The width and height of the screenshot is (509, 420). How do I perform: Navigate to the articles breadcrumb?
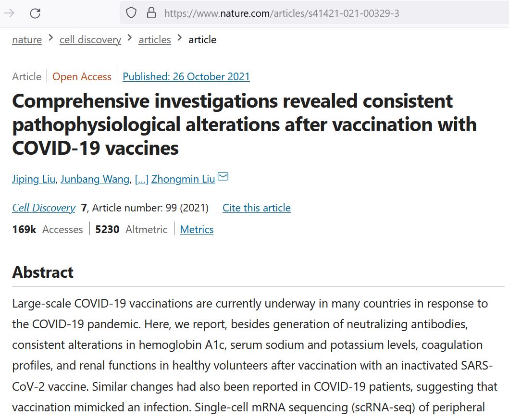click(155, 40)
